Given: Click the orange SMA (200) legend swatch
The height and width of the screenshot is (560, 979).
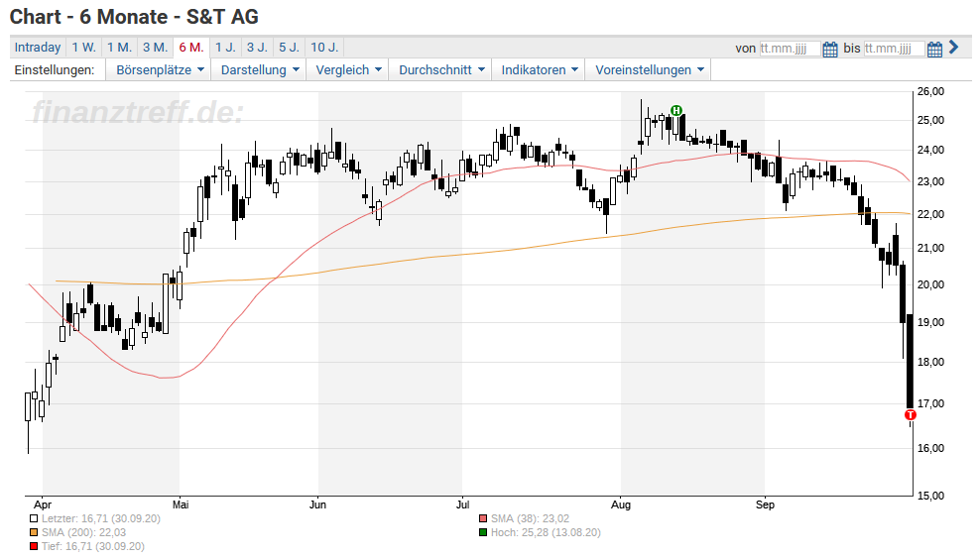Looking at the screenshot, I should pos(34,532).
